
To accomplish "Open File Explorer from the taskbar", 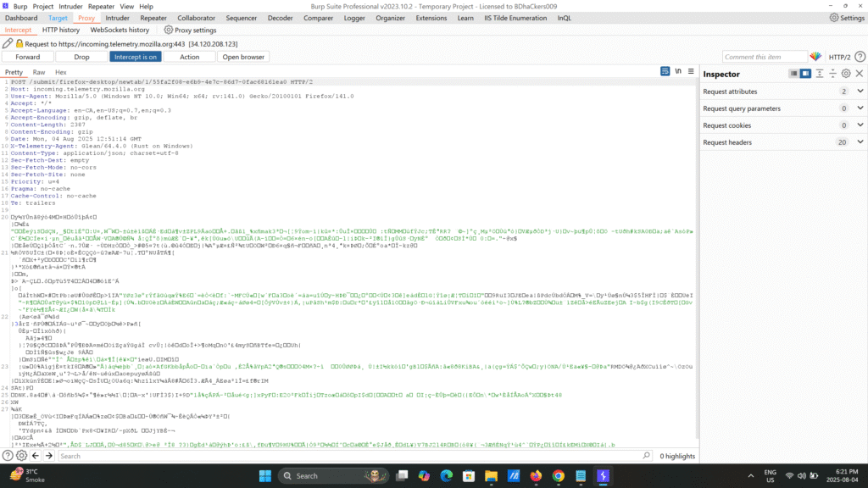I will 491,475.
